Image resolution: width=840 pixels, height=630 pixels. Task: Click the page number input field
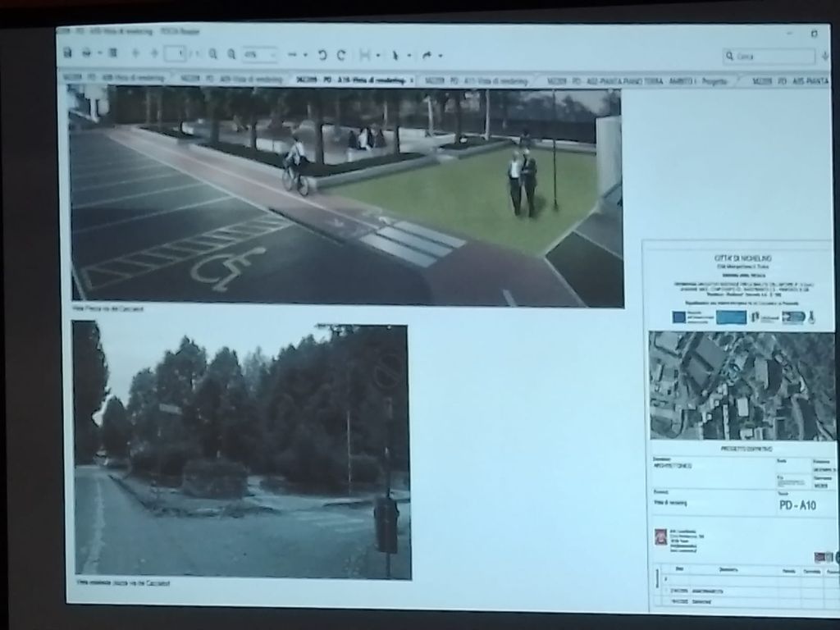tap(176, 53)
